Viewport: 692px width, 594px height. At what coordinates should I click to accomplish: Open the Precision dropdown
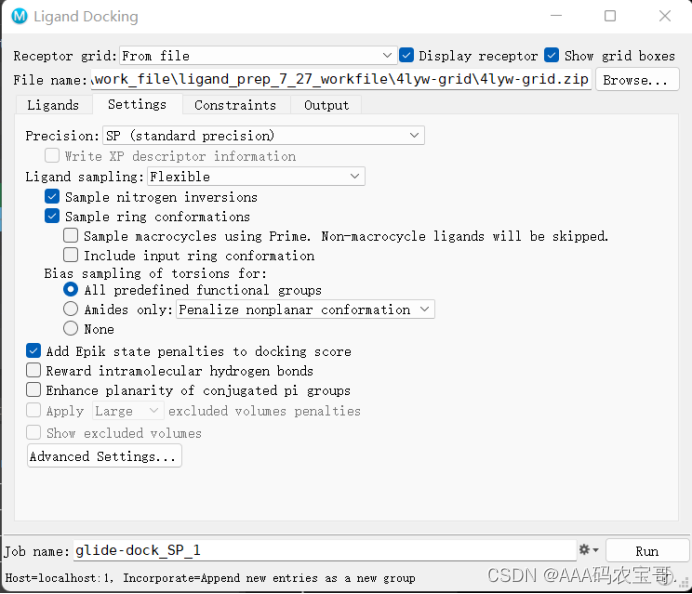click(263, 135)
